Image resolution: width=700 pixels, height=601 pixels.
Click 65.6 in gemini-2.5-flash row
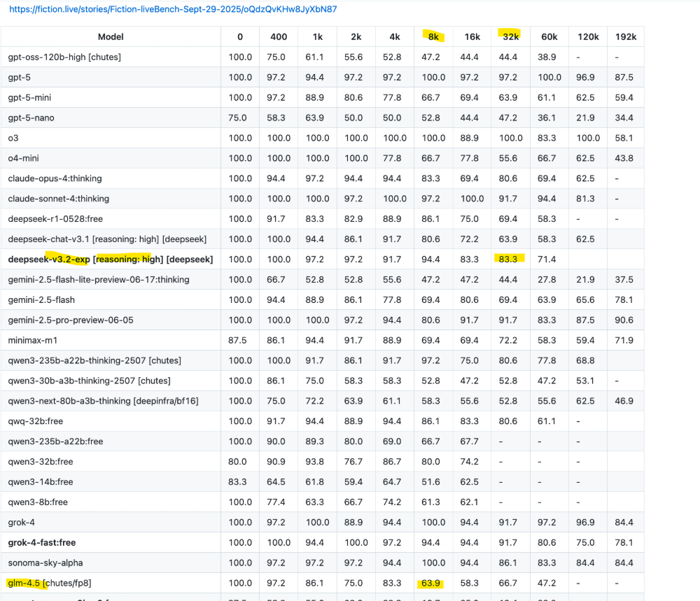coord(585,300)
